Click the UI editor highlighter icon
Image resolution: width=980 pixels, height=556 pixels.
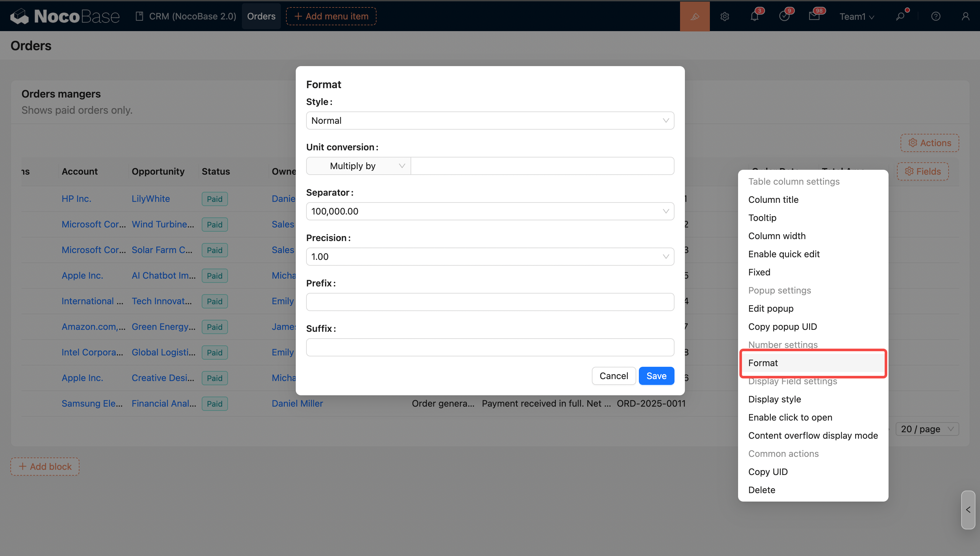[x=695, y=17]
